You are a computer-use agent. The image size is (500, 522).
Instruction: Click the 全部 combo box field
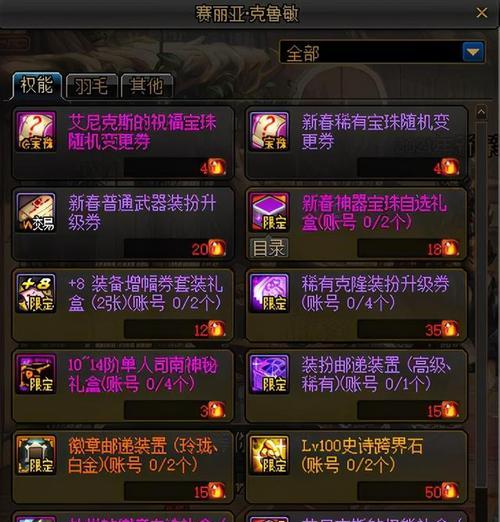point(382,52)
